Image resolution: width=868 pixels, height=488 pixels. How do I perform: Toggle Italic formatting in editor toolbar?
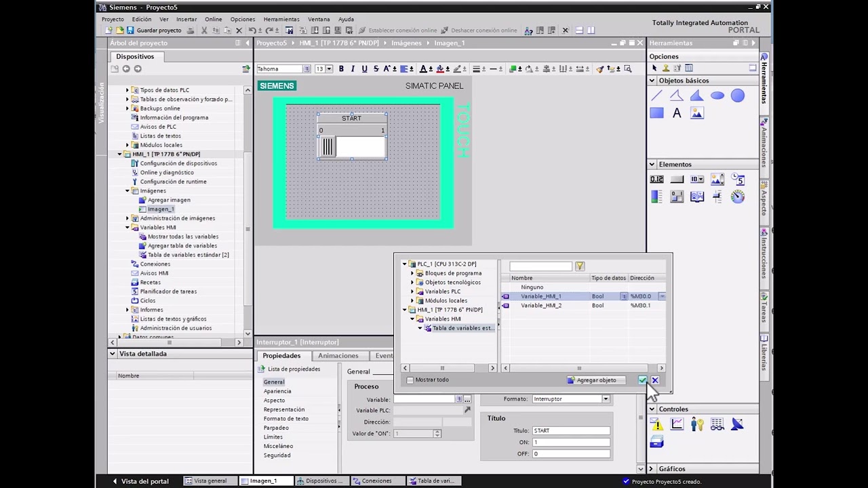tap(353, 69)
